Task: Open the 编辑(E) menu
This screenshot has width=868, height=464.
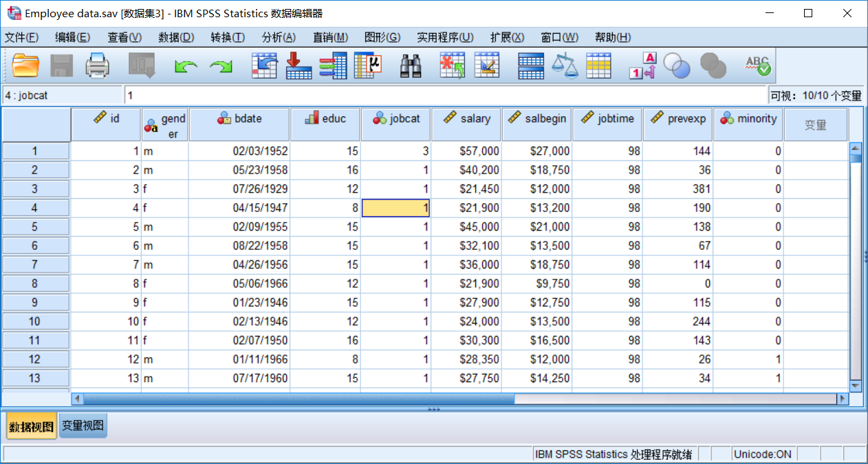Action: (73, 37)
